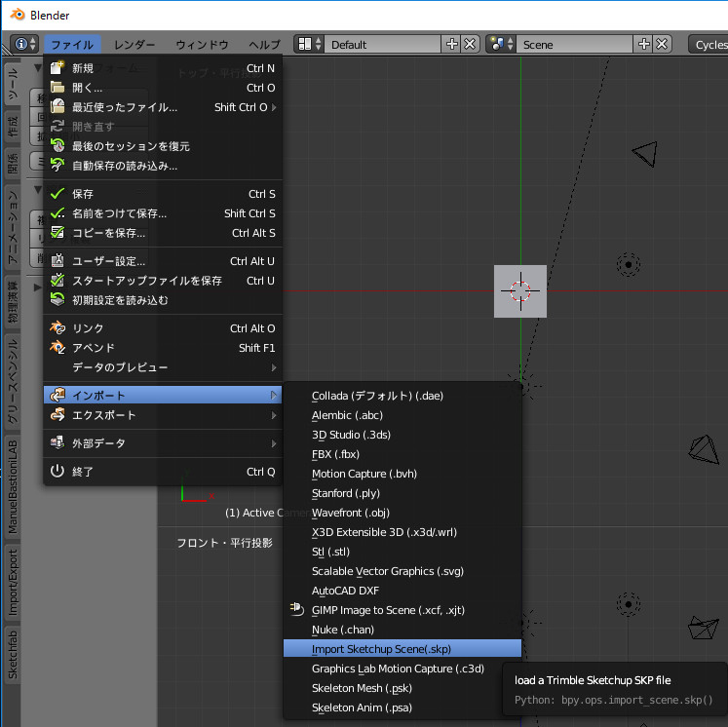Choose 名前をつけて保存 menu entry

pyautogui.click(x=163, y=213)
